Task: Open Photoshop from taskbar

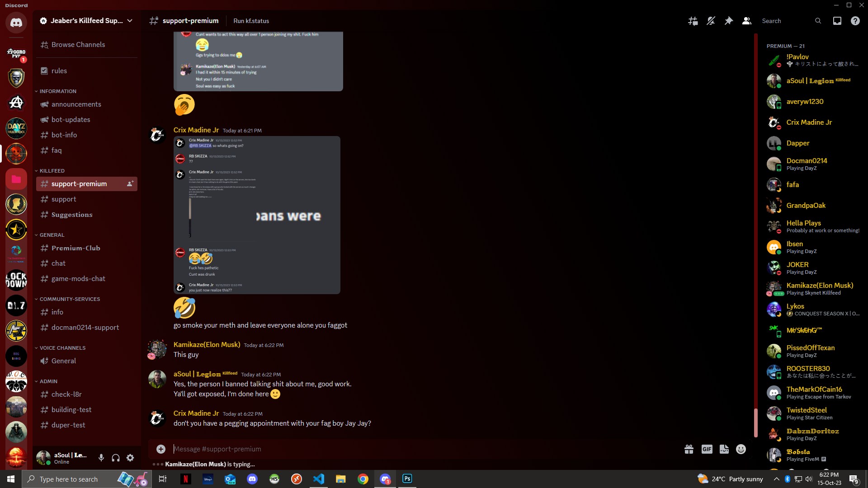Action: [407, 479]
